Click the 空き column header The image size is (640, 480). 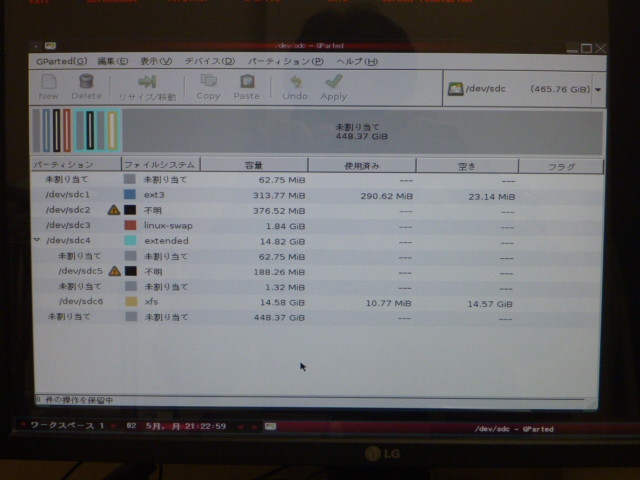(467, 166)
